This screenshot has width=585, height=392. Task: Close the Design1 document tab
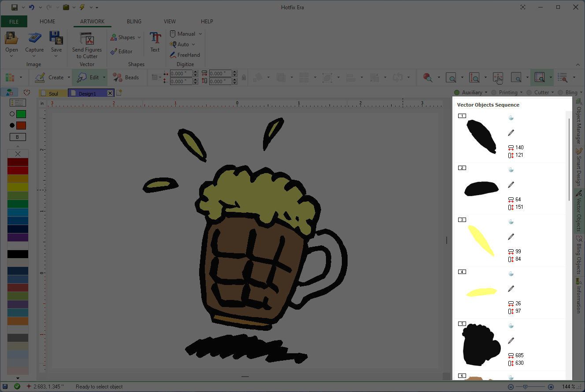point(110,93)
